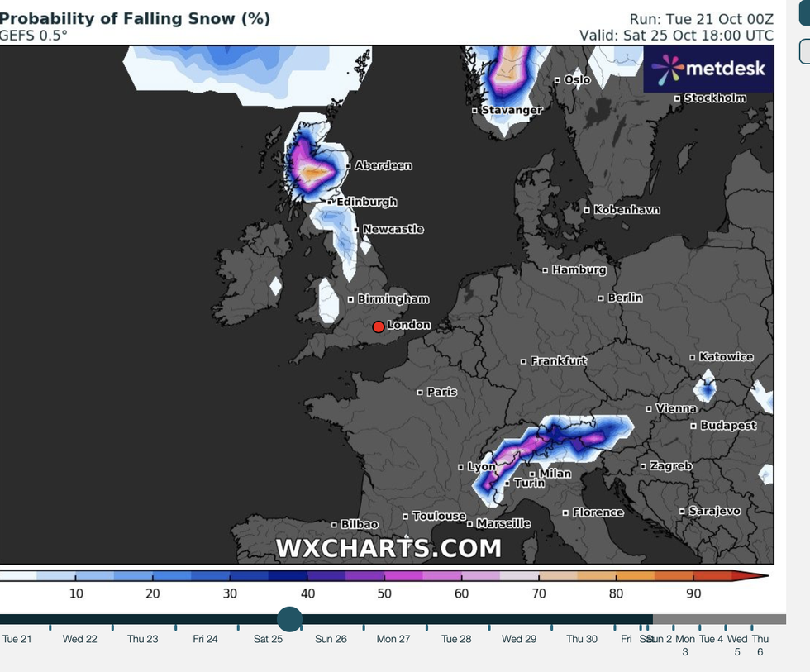Jump to Thu 30 on the timeline

coord(582,639)
